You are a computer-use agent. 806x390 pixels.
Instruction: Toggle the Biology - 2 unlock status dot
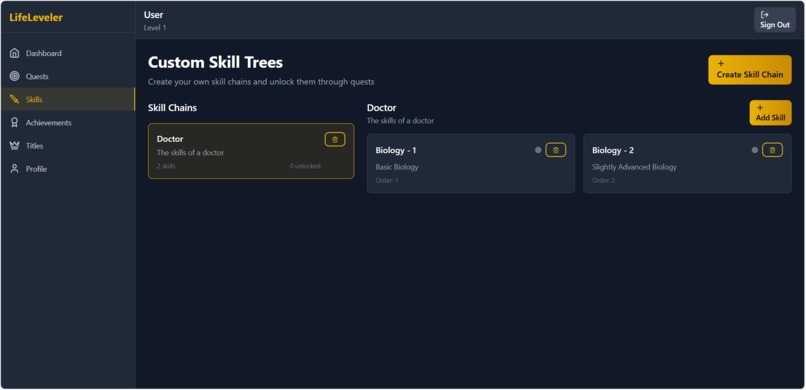[755, 150]
